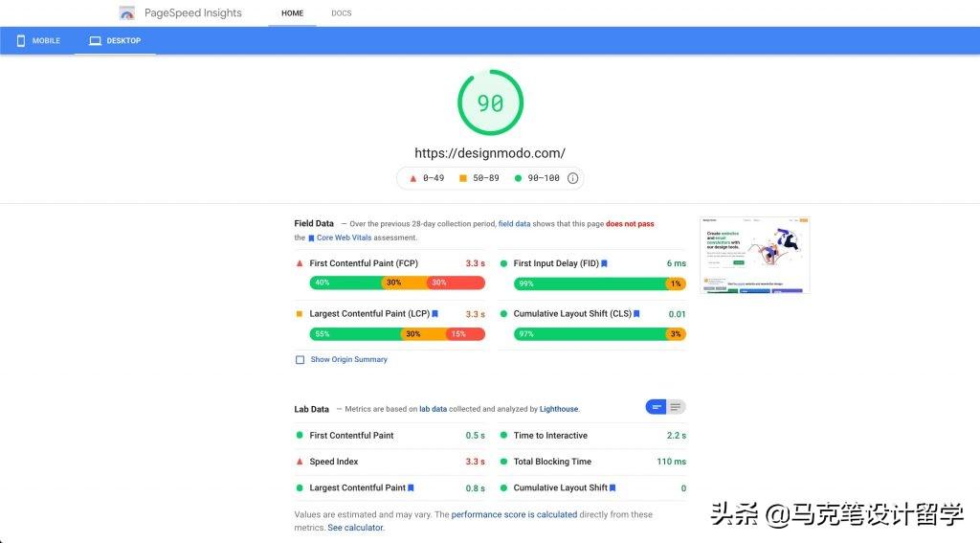The height and width of the screenshot is (543, 980).
Task: Click the Core Web Vitals bookmark icon
Action: coord(311,238)
